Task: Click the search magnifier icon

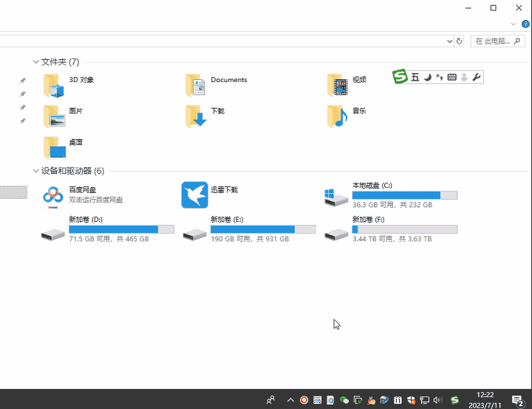Action: [517, 41]
